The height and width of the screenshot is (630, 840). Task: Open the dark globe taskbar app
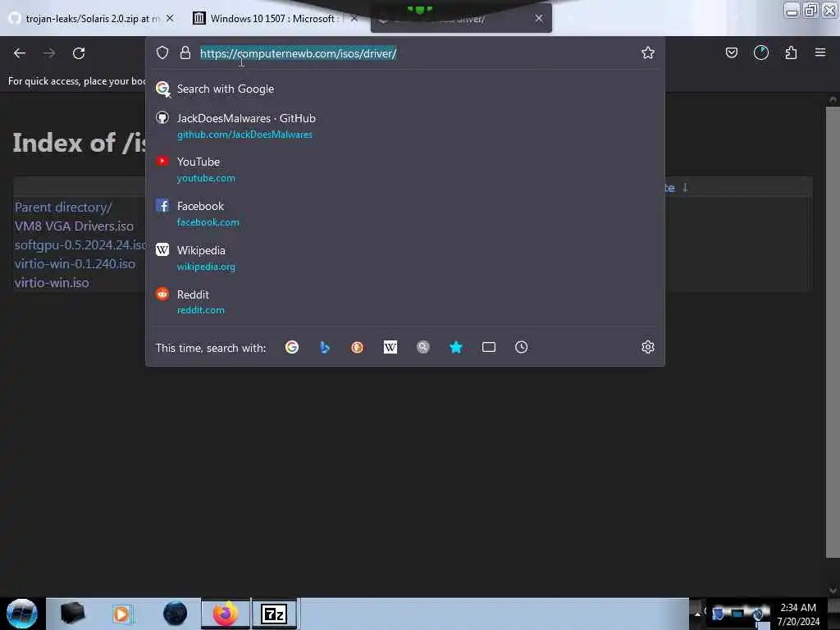(x=175, y=614)
